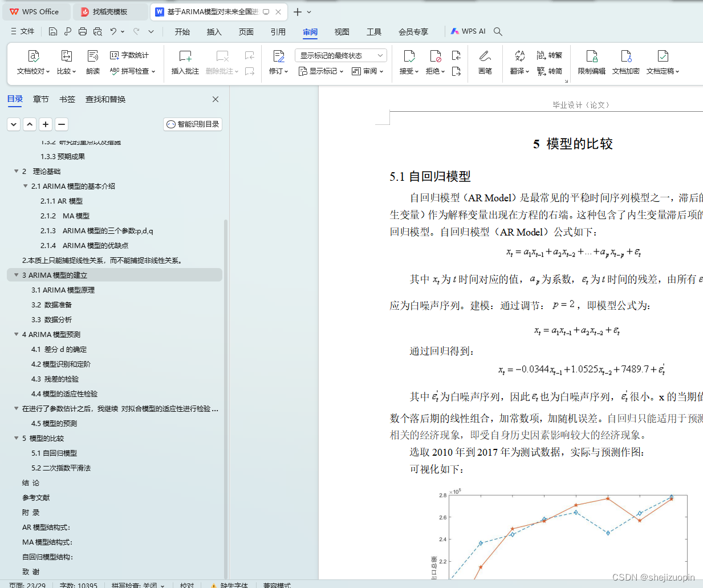Switch to the 书签 navigation tab
Image resolution: width=703 pixels, height=588 pixels.
[x=67, y=99]
